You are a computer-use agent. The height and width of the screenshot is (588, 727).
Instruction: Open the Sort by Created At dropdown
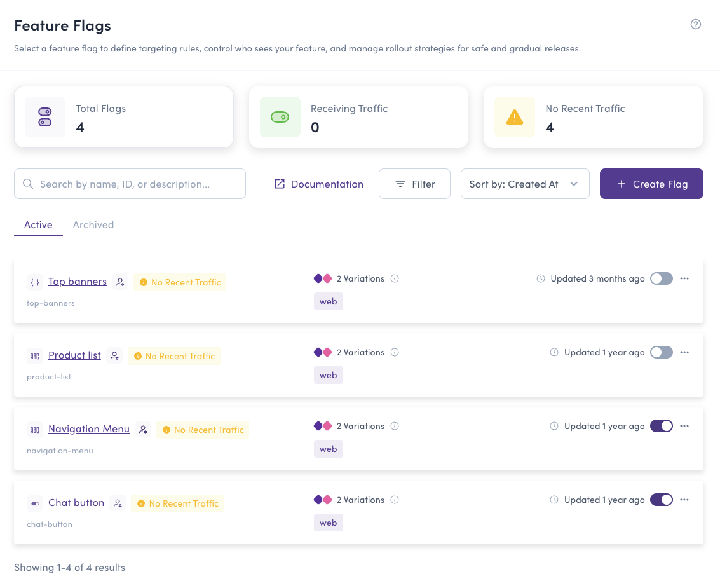click(525, 184)
